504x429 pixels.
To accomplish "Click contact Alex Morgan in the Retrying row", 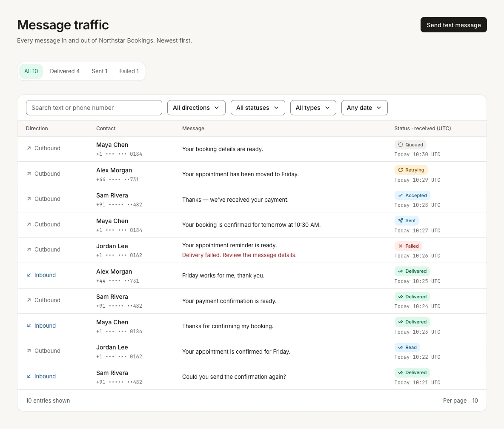I will pyautogui.click(x=114, y=170).
